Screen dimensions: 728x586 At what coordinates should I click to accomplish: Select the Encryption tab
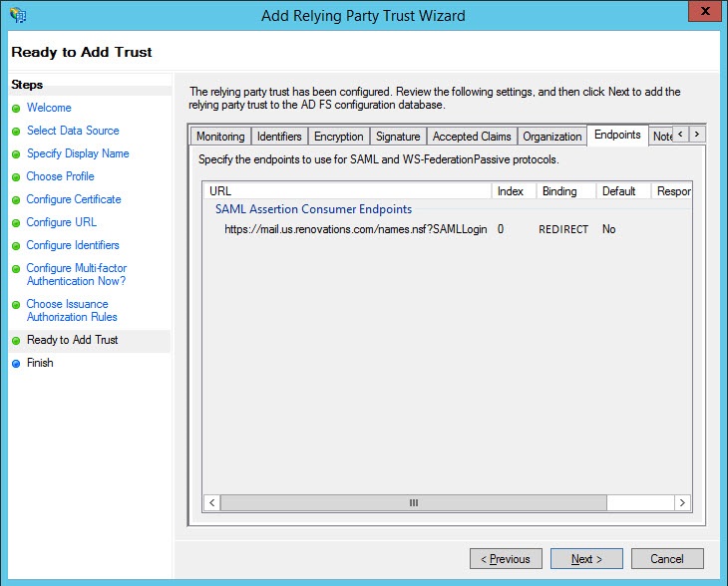pyautogui.click(x=338, y=137)
